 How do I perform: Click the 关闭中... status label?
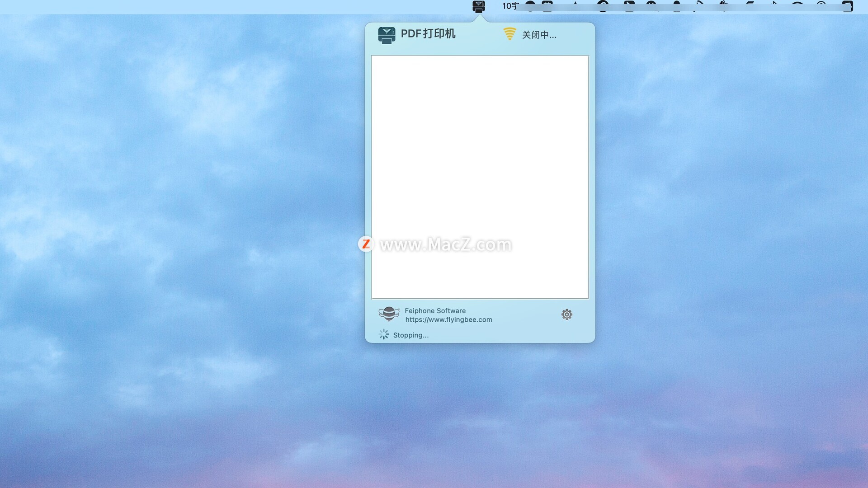[539, 35]
